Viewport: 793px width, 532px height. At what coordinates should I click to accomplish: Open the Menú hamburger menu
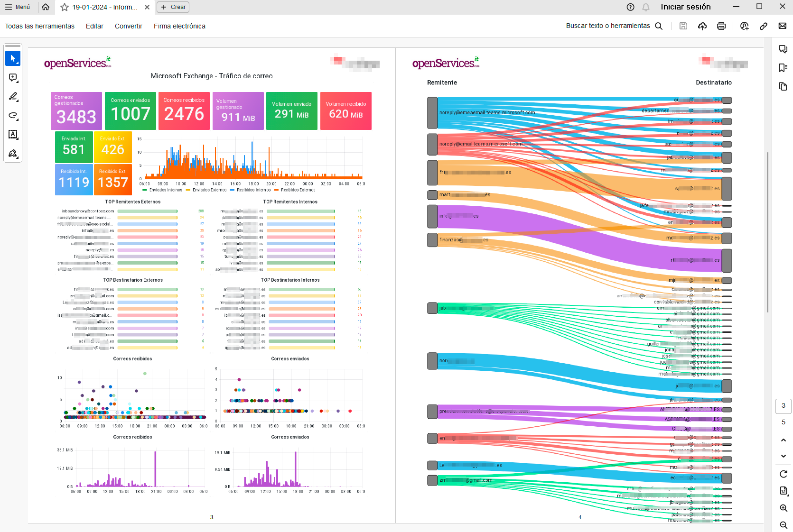(18, 7)
